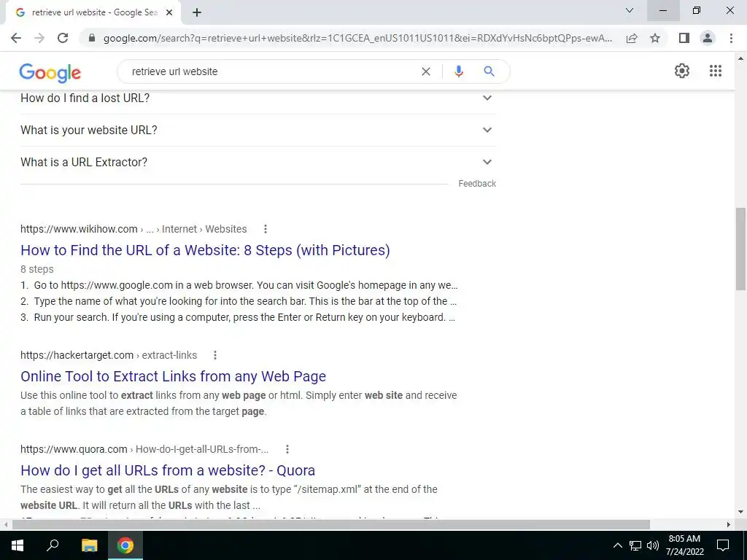
Task: Open taskbar search
Action: [53, 545]
